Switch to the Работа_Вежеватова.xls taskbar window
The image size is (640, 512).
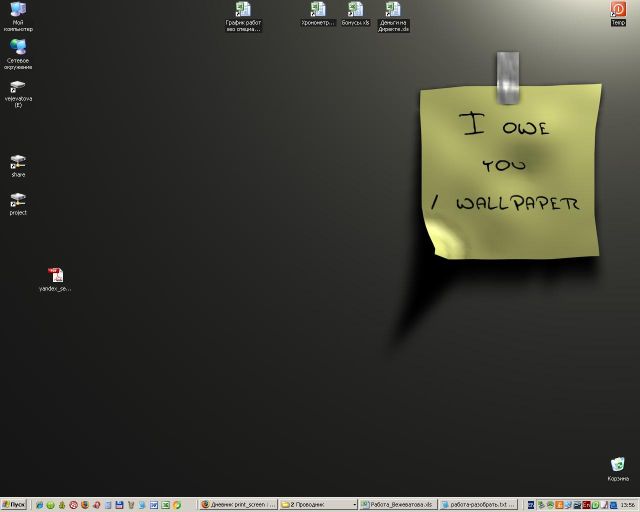pos(398,505)
